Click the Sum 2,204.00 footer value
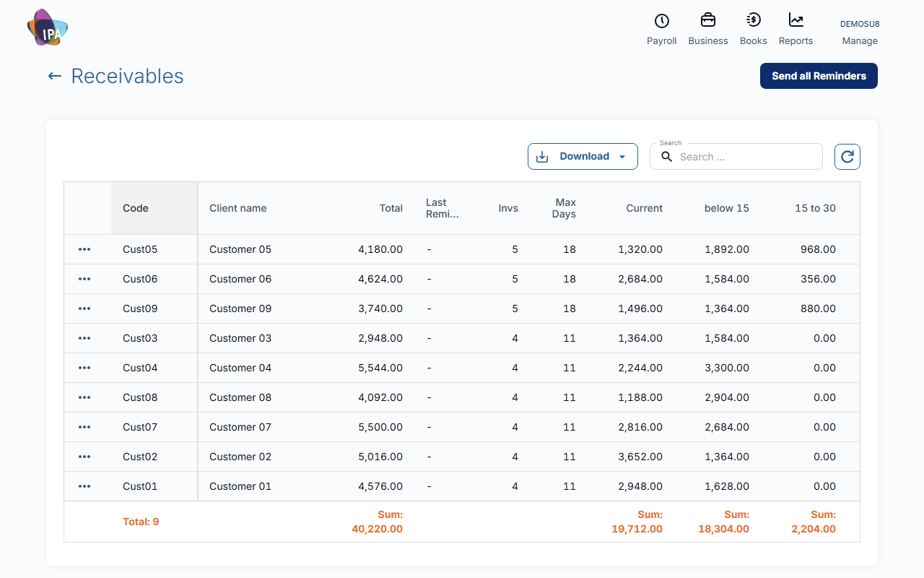Image resolution: width=924 pixels, height=578 pixels. 813,522
